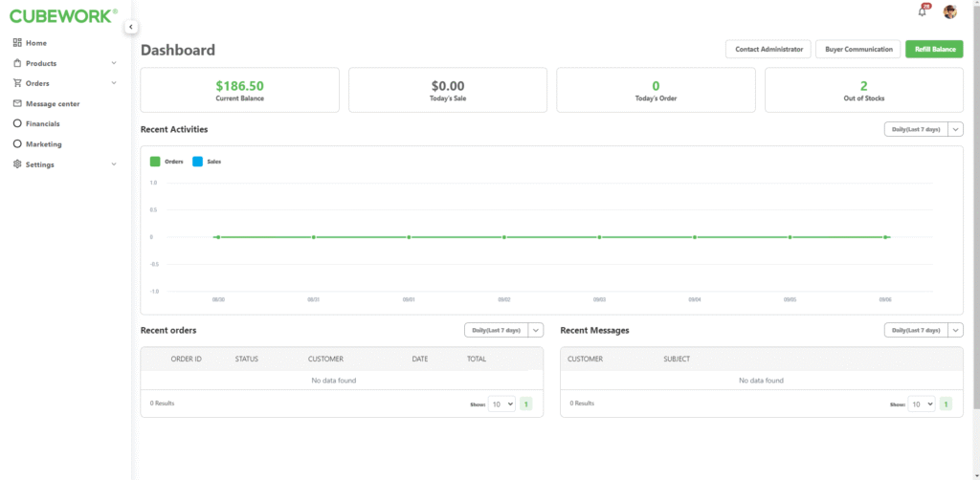Screen dimensions: 980x480
Task: Open Recent Messages date range dropdown
Action: pos(924,330)
